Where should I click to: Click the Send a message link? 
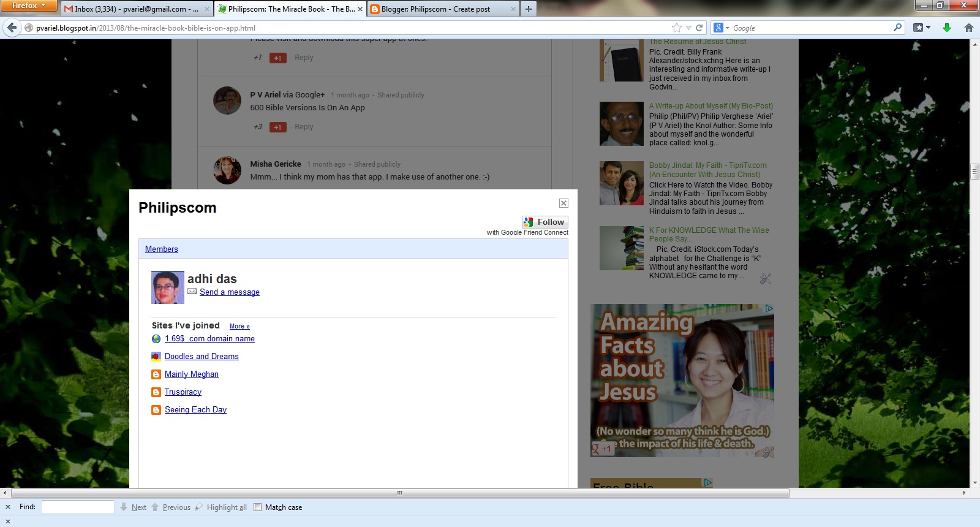(230, 292)
